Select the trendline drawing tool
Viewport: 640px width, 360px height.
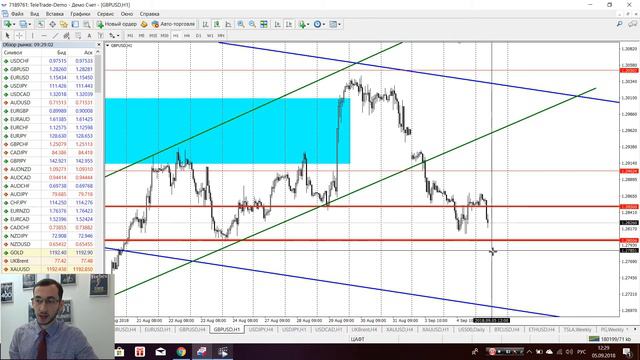[x=55, y=36]
